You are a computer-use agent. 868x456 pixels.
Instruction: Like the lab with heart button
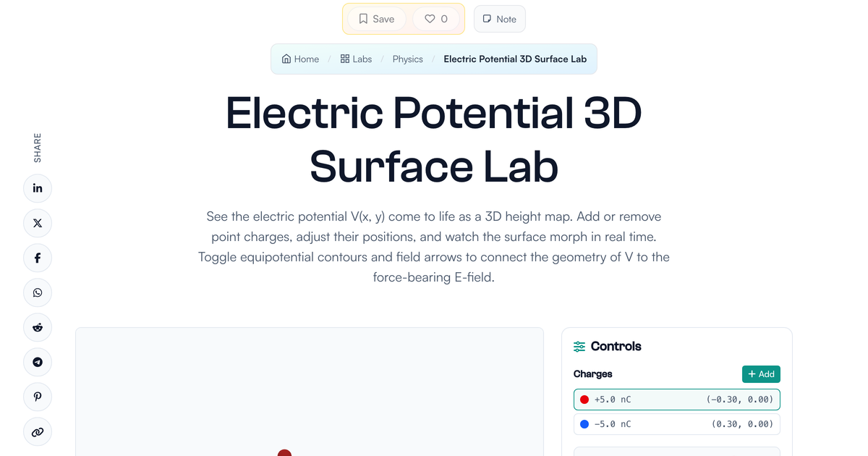(435, 19)
